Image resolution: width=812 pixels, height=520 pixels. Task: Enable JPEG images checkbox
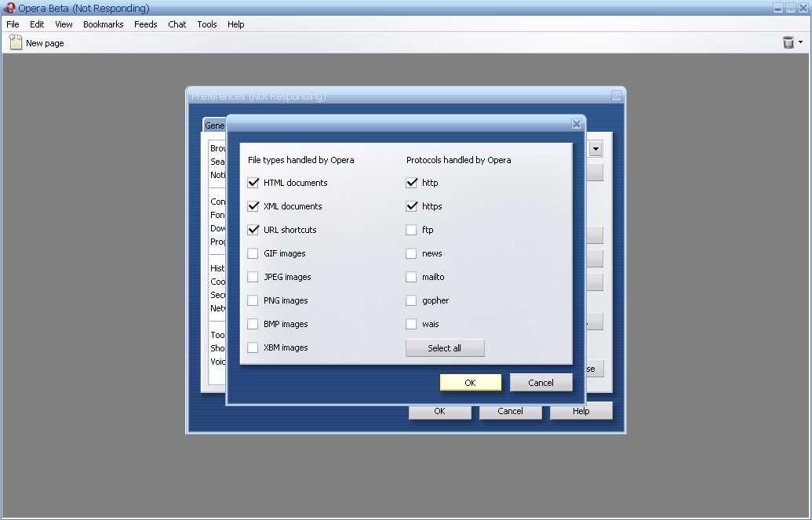pos(253,277)
